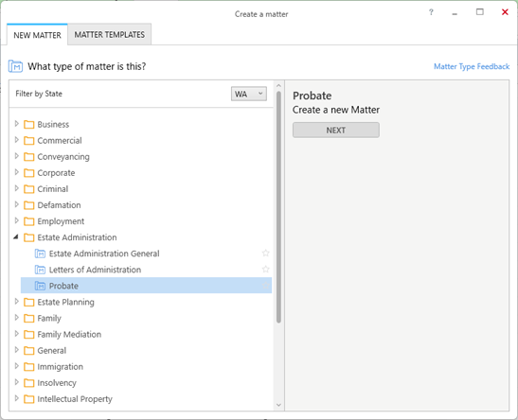
Task: Click the Immigration folder icon
Action: (29, 367)
